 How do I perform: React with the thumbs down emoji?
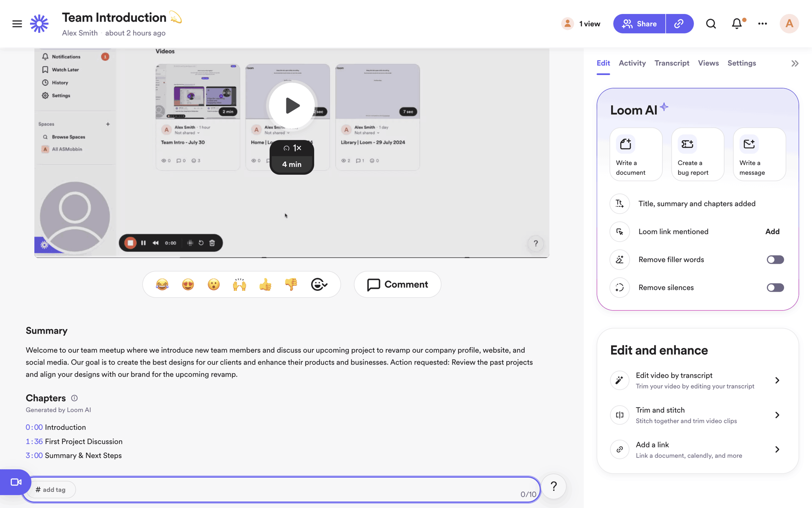291,284
